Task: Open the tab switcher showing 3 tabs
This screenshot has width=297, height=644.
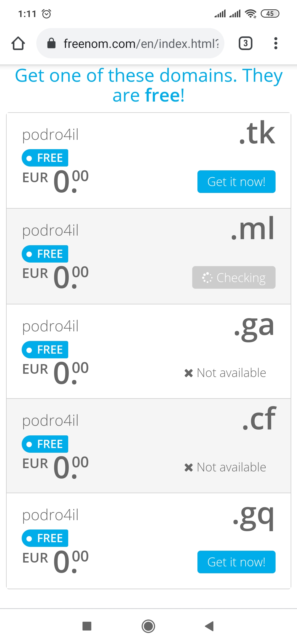Action: pos(245,43)
